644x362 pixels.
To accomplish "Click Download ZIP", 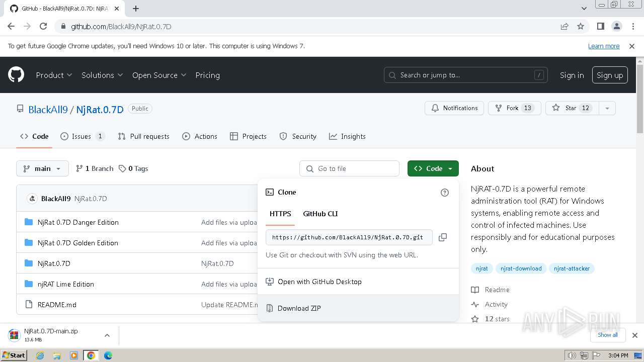I will pos(358,308).
